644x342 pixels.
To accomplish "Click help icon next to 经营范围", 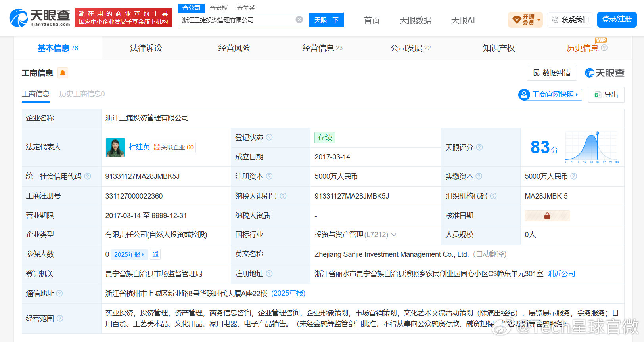I will coord(60,318).
